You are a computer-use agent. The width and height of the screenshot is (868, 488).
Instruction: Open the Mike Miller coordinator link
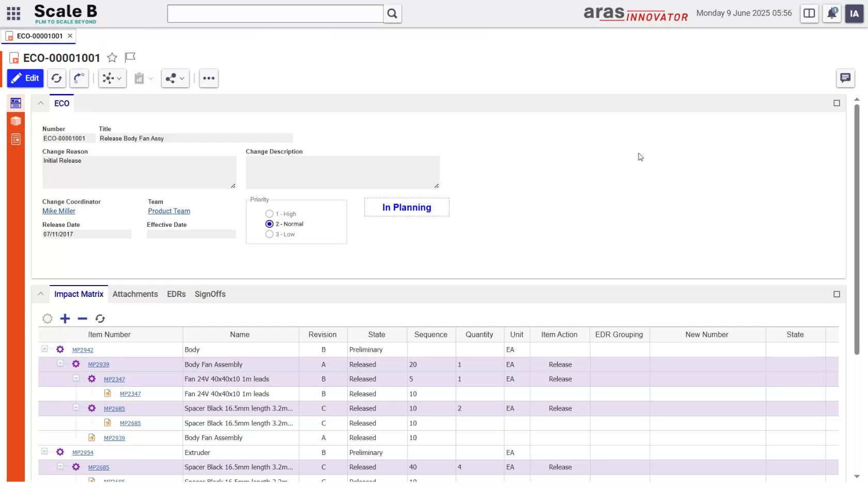59,211
